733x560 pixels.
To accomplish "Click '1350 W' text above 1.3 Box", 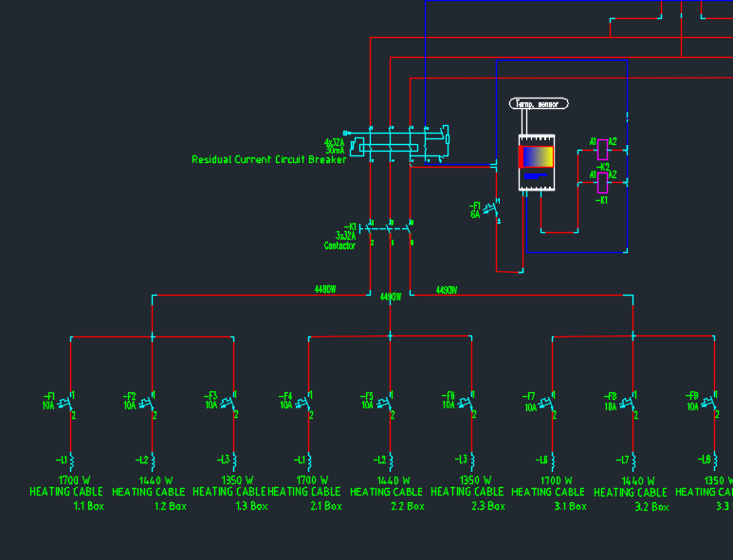I will click(237, 480).
